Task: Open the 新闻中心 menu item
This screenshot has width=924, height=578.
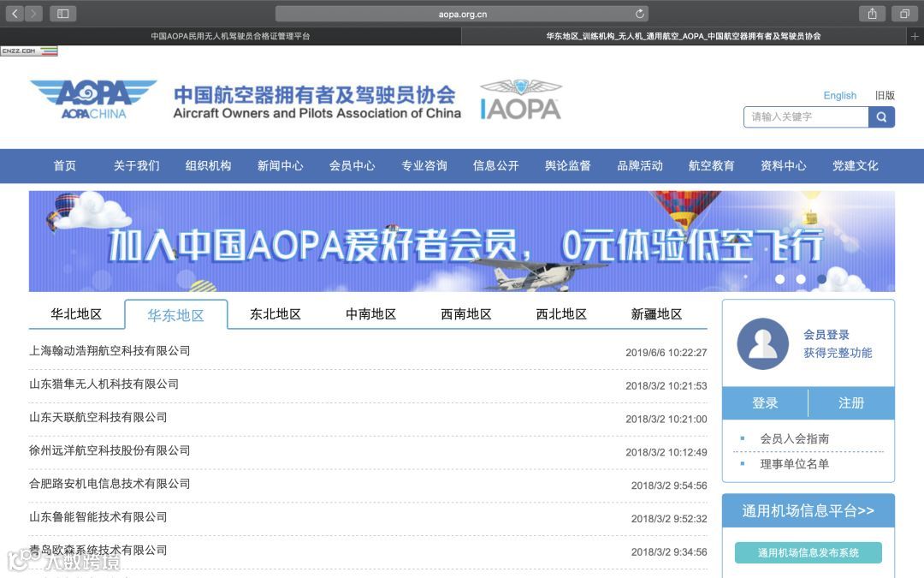Action: click(x=281, y=166)
